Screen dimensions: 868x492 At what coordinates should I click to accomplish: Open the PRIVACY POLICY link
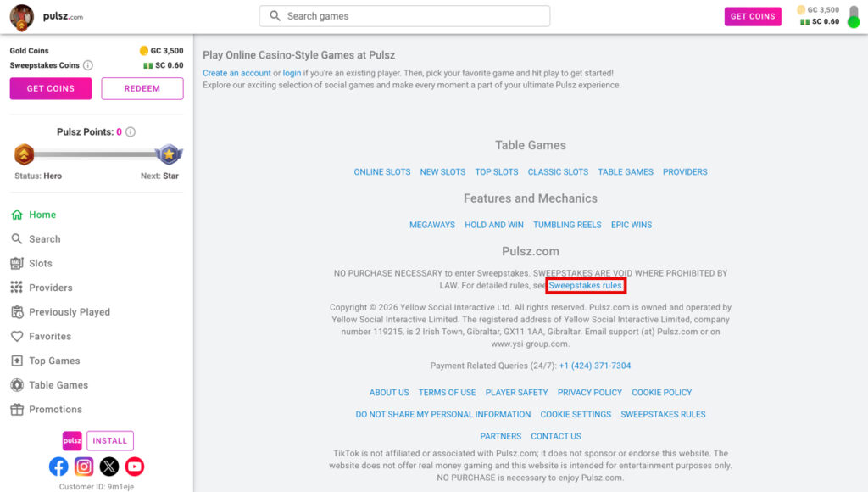pyautogui.click(x=590, y=392)
